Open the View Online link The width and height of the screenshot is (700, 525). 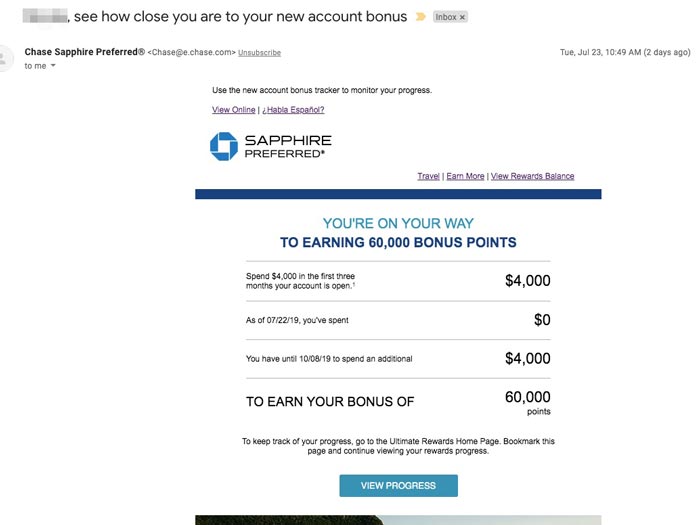(x=233, y=110)
